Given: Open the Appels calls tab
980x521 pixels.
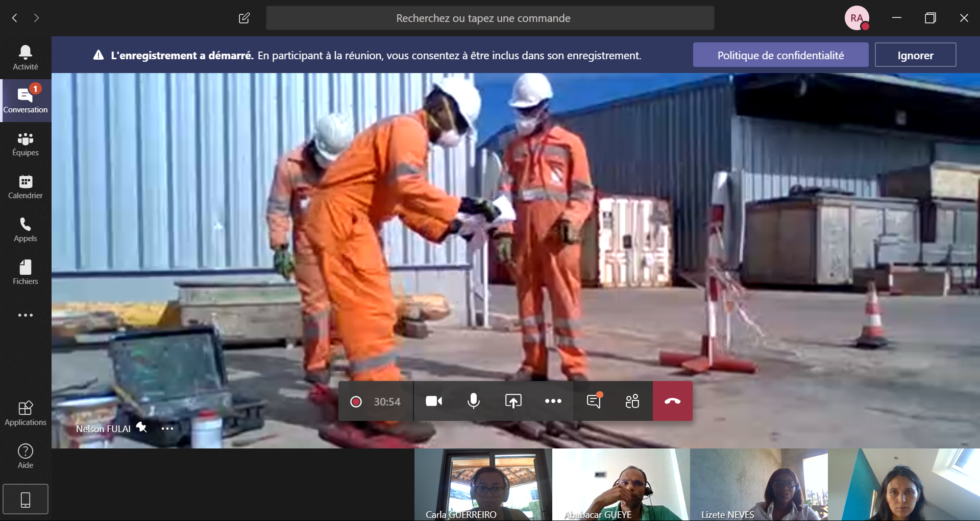Looking at the screenshot, I should (x=26, y=229).
